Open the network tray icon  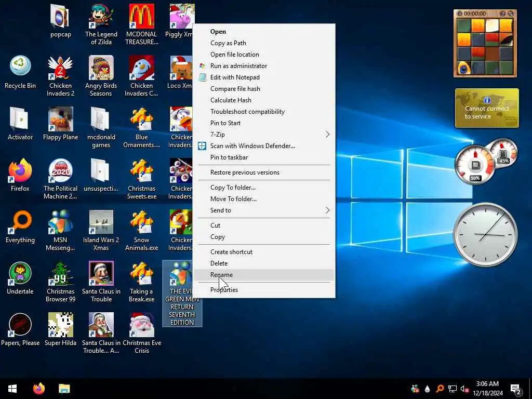point(453,389)
